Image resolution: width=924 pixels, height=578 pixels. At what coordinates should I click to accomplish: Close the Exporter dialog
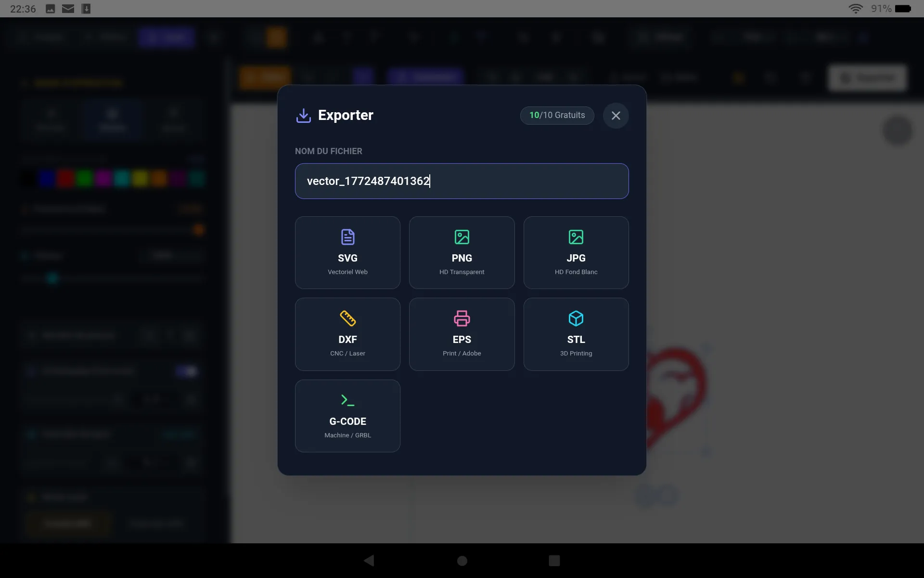point(616,116)
